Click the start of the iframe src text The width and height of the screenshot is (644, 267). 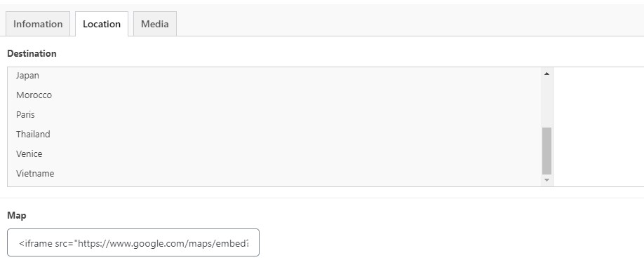point(20,243)
